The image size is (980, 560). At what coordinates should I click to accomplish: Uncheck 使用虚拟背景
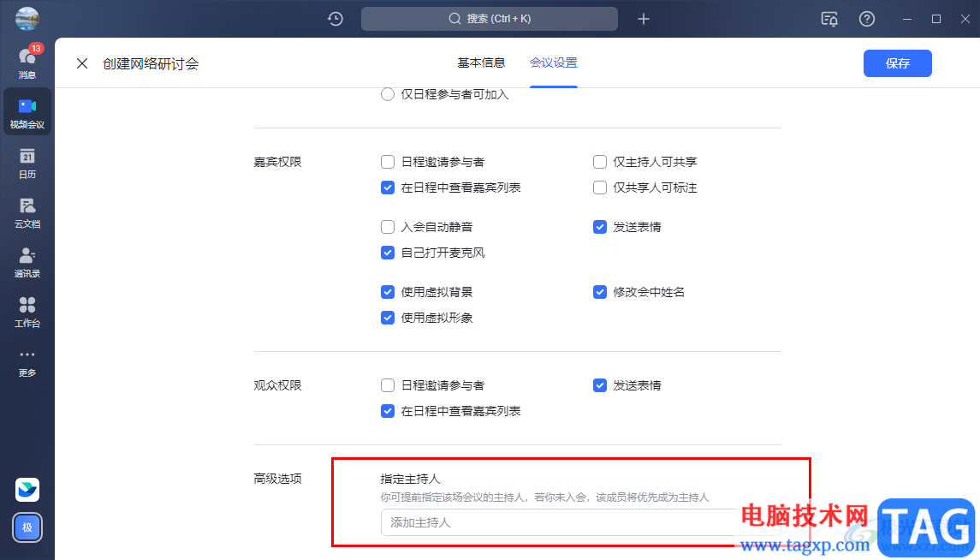(388, 292)
